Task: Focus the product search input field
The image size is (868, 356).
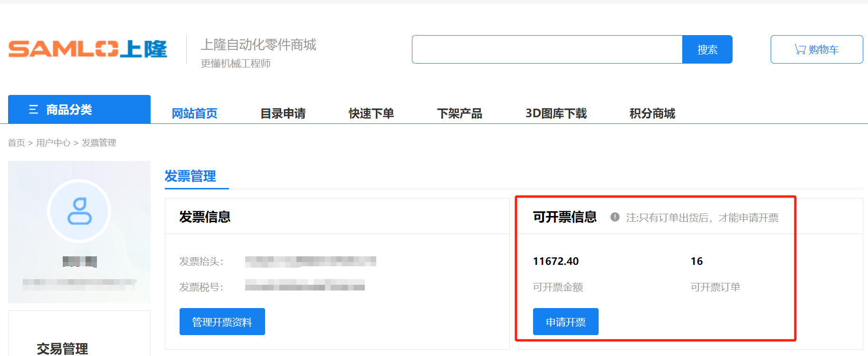Action: [x=547, y=49]
